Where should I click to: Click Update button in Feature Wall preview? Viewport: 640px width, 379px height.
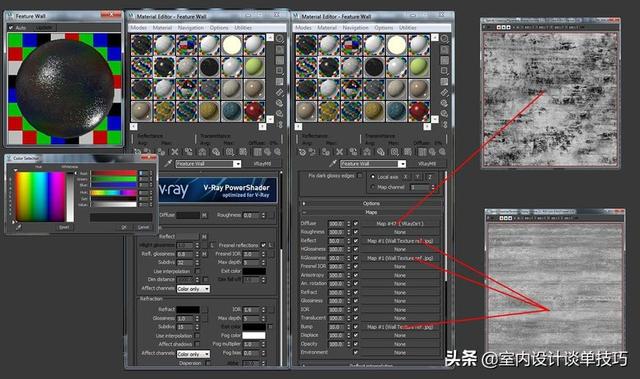point(44,28)
